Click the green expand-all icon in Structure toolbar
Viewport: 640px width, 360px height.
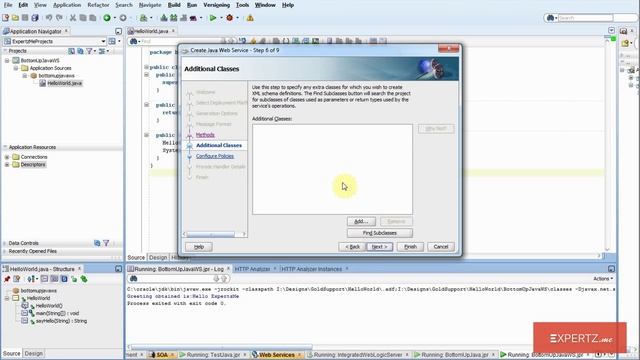pyautogui.click(x=84, y=279)
